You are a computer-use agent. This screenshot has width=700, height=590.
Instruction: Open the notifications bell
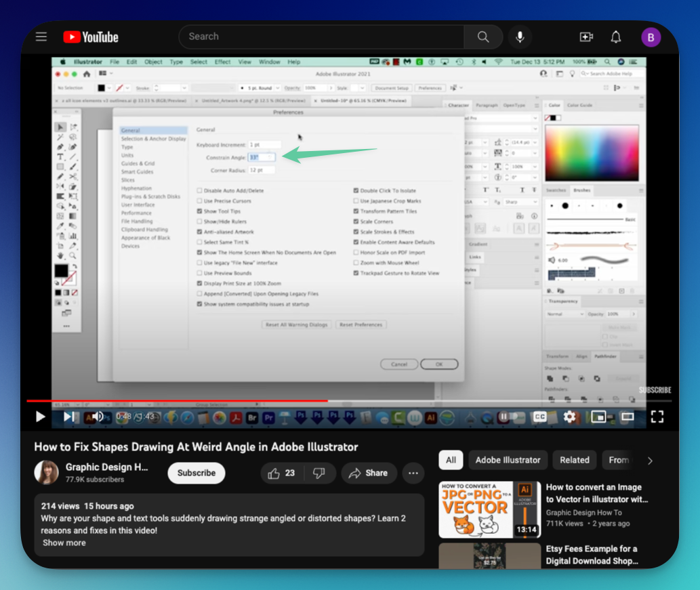point(616,37)
